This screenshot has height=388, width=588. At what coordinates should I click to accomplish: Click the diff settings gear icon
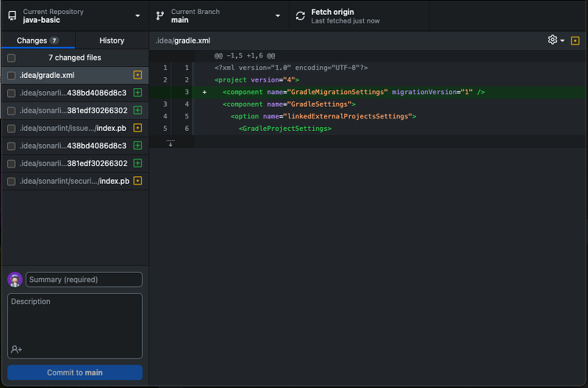pyautogui.click(x=552, y=40)
